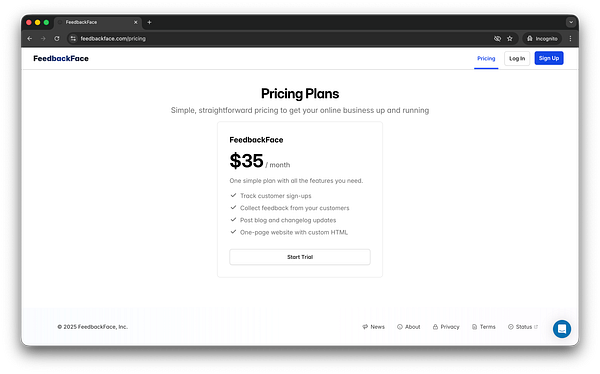Image resolution: width=600 pixels, height=374 pixels.
Task: Select the FeedbackFace browser tab
Action: click(x=98, y=22)
